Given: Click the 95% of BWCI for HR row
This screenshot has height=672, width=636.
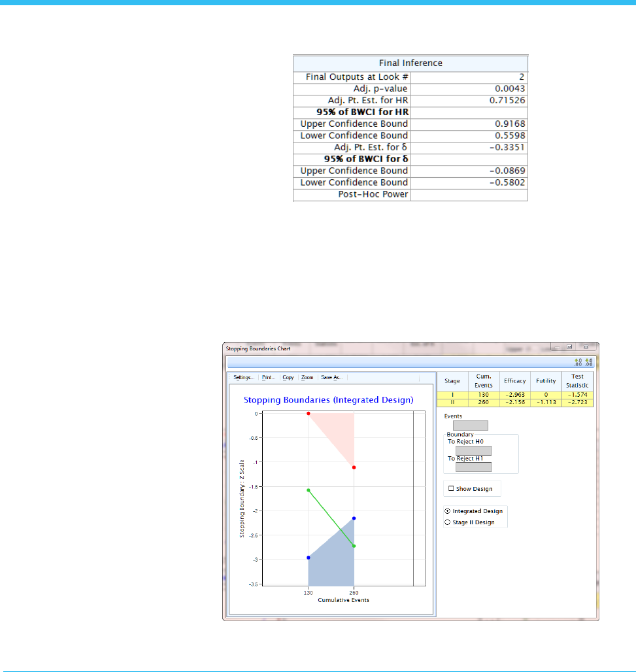Looking at the screenshot, I should click(x=410, y=112).
